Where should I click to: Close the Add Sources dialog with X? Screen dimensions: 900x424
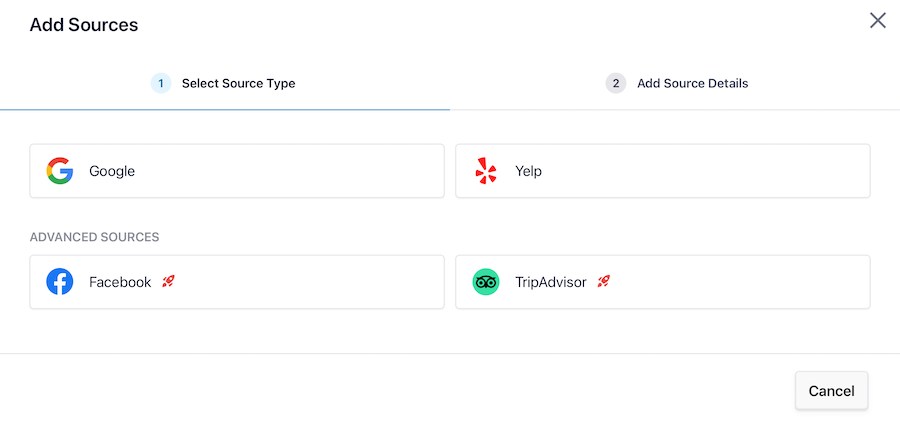(x=878, y=21)
